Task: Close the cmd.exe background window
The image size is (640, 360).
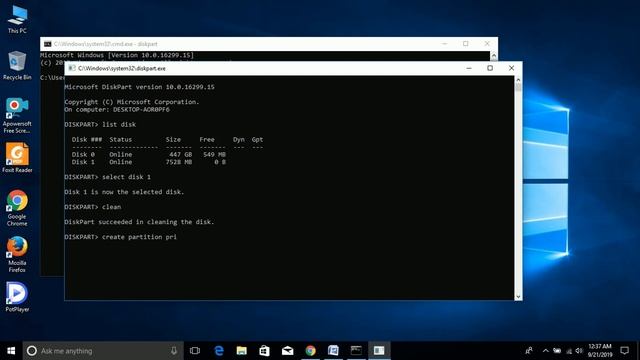Action: coord(487,44)
